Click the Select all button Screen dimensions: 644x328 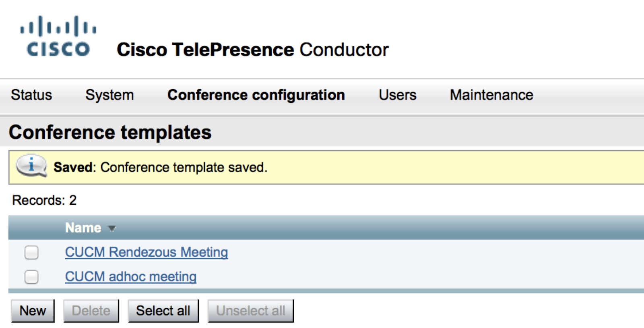pyautogui.click(x=163, y=311)
